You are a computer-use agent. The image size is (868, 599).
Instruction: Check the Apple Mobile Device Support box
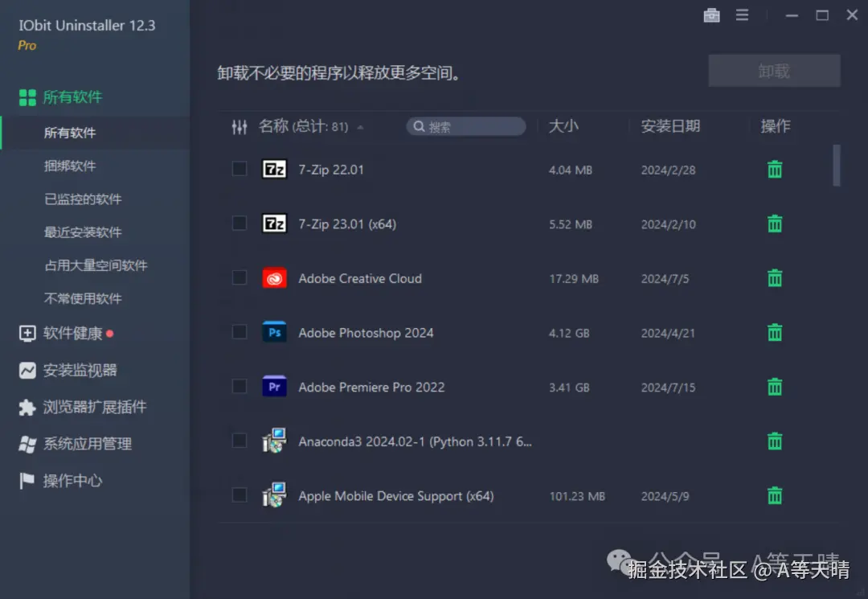[x=240, y=495]
